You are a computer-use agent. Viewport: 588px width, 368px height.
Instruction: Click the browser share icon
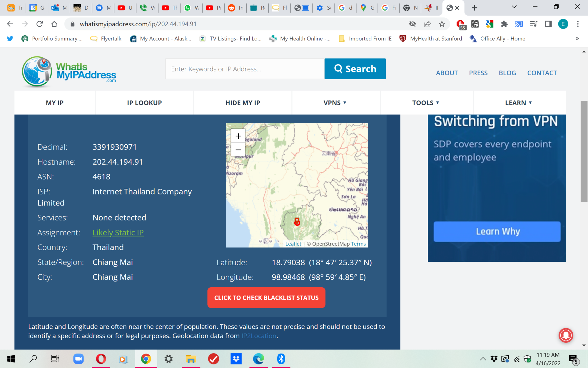coord(427,24)
